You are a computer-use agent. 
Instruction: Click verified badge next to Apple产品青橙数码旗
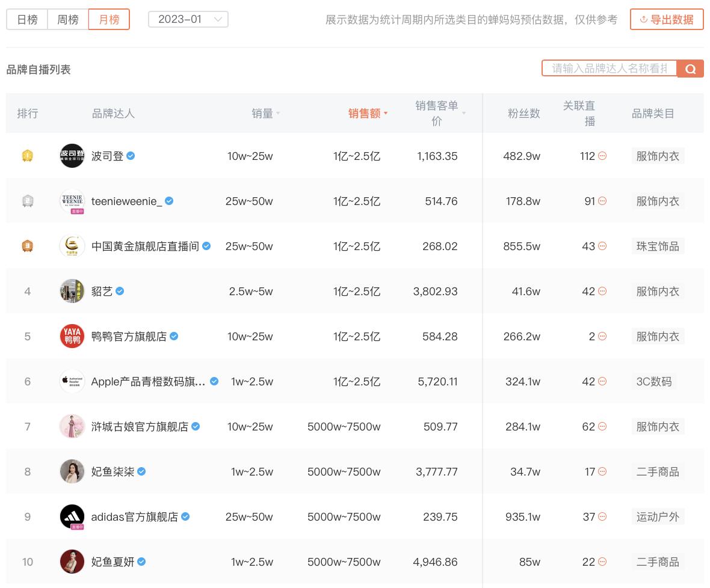[x=215, y=381]
